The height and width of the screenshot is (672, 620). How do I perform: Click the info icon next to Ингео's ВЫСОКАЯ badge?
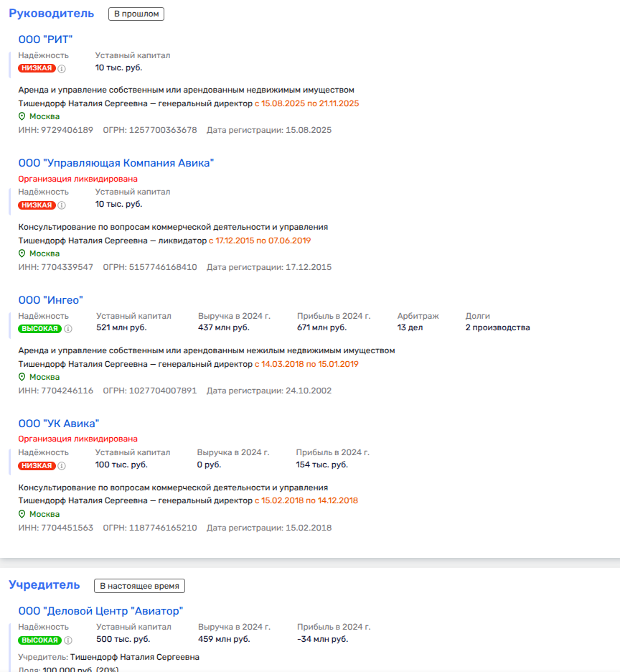click(68, 329)
